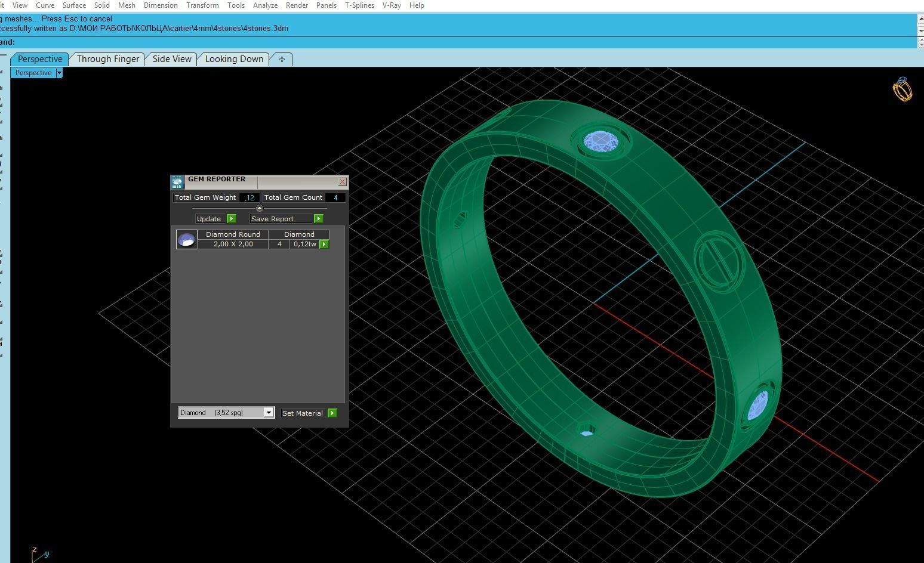Open the Transform menu
This screenshot has width=924, height=563.
202,5
